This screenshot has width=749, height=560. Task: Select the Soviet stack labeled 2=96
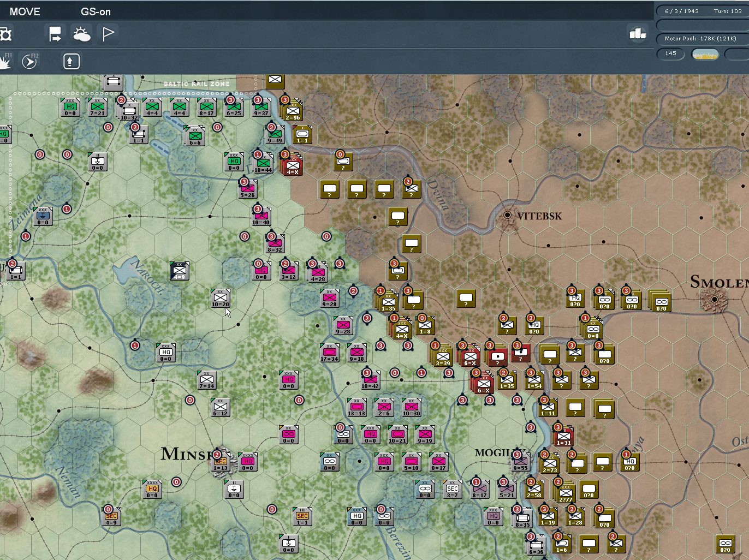pyautogui.click(x=293, y=111)
